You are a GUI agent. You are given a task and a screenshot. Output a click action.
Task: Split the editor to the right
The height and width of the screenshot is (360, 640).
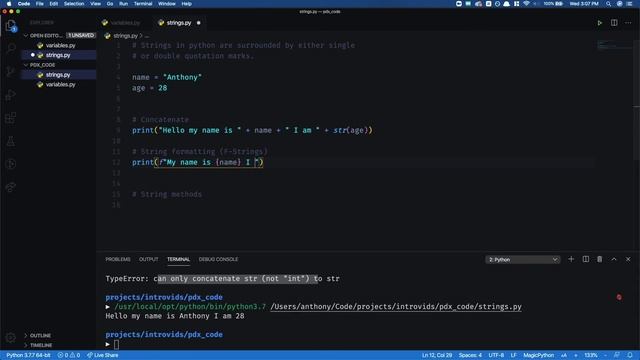click(x=614, y=23)
